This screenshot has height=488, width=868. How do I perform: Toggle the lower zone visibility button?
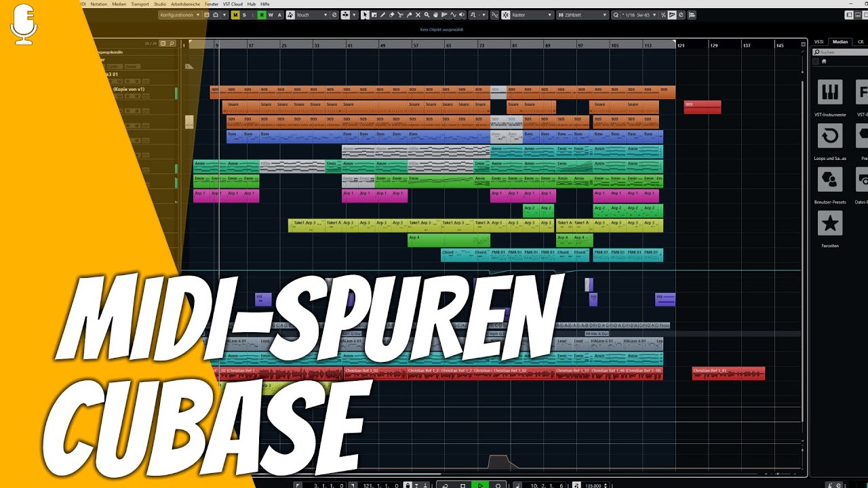click(x=858, y=15)
